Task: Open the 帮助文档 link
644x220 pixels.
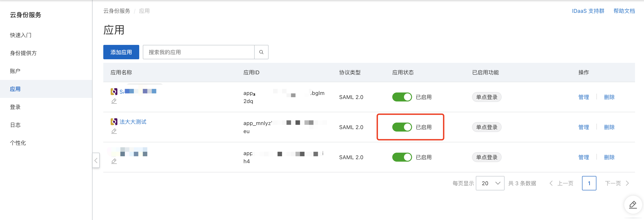Action: 624,11
